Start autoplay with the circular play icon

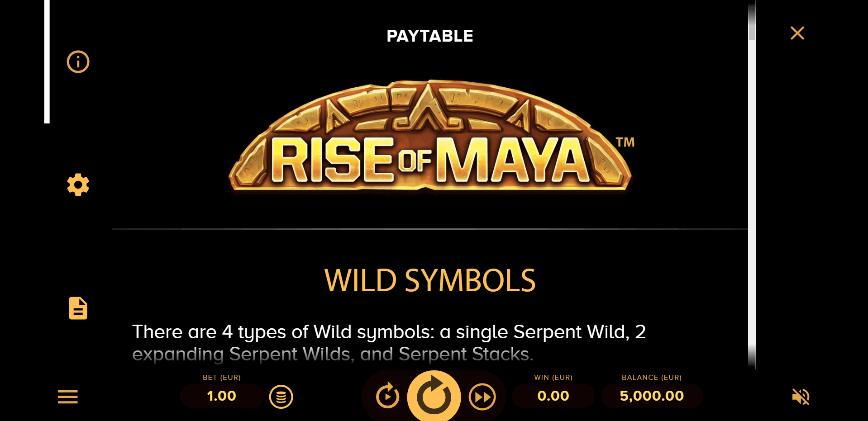(x=387, y=397)
